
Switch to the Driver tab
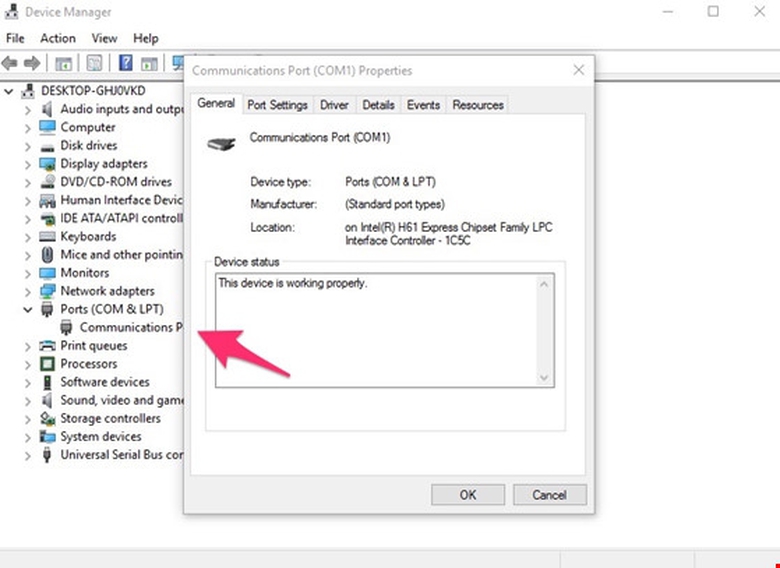coord(334,105)
